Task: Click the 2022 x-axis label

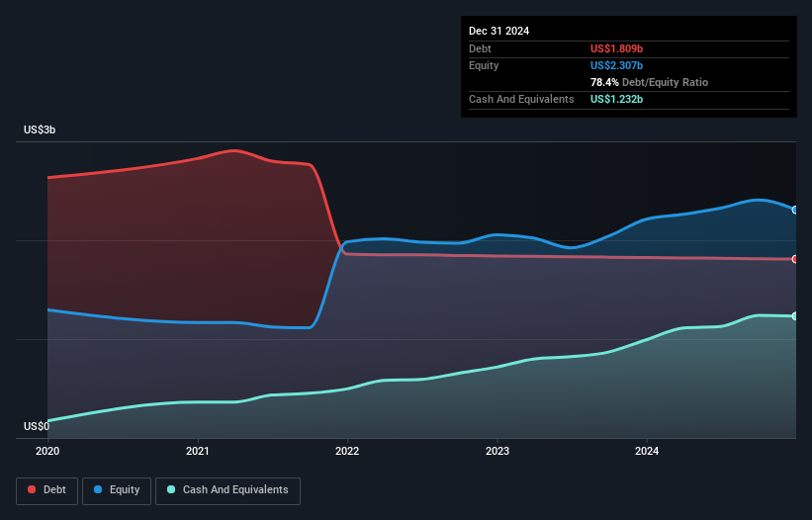Action: click(347, 451)
